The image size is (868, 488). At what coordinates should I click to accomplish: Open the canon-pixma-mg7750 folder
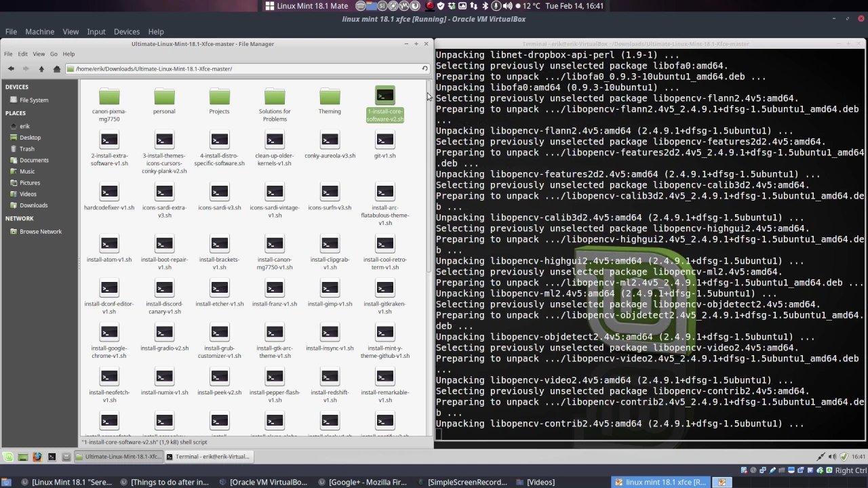pos(109,104)
